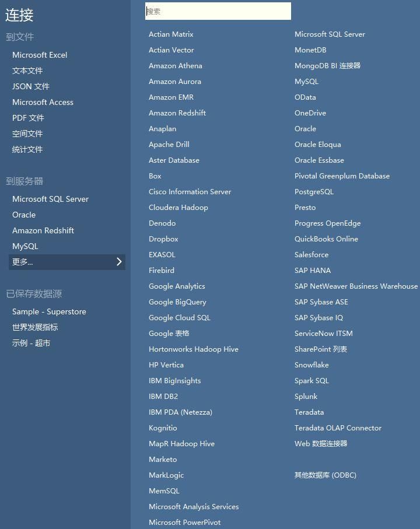Viewport: 420px width, 529px height.
Task: Choose Oracle under 到服务器 sidebar
Action: pos(23,215)
